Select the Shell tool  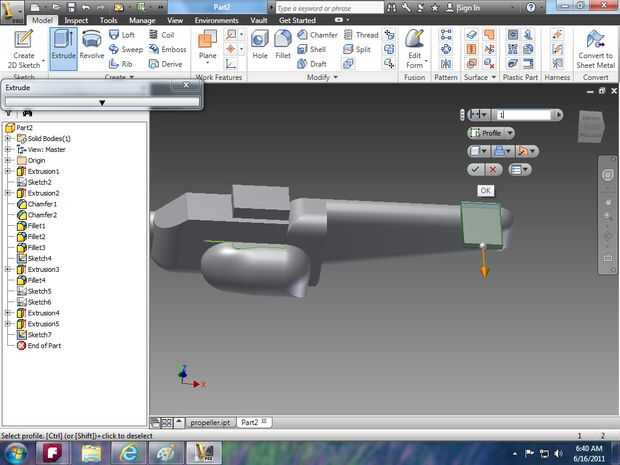coord(312,49)
